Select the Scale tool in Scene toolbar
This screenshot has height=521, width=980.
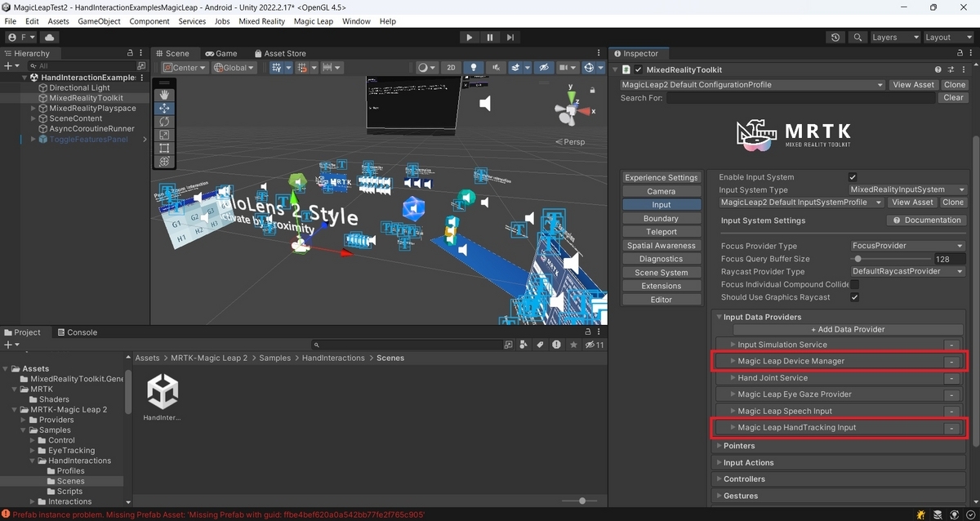click(164, 135)
